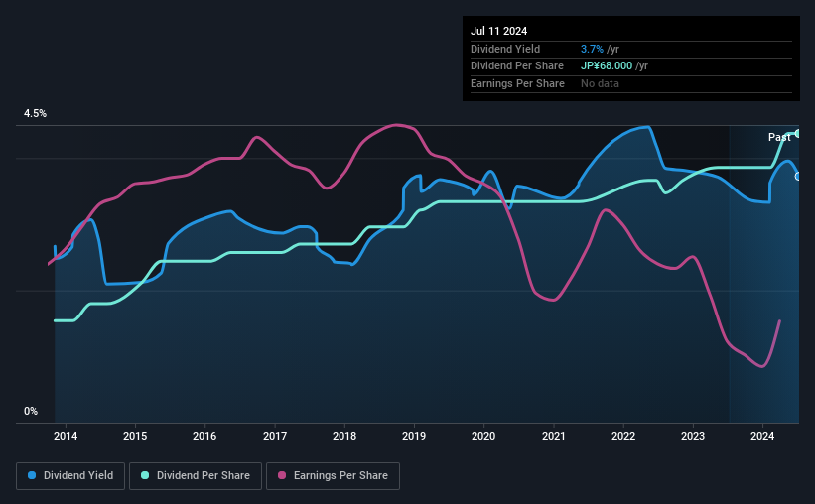Click the Dividend Per Share endpoint marker
Viewport: 815px width, 504px height.
[798, 134]
